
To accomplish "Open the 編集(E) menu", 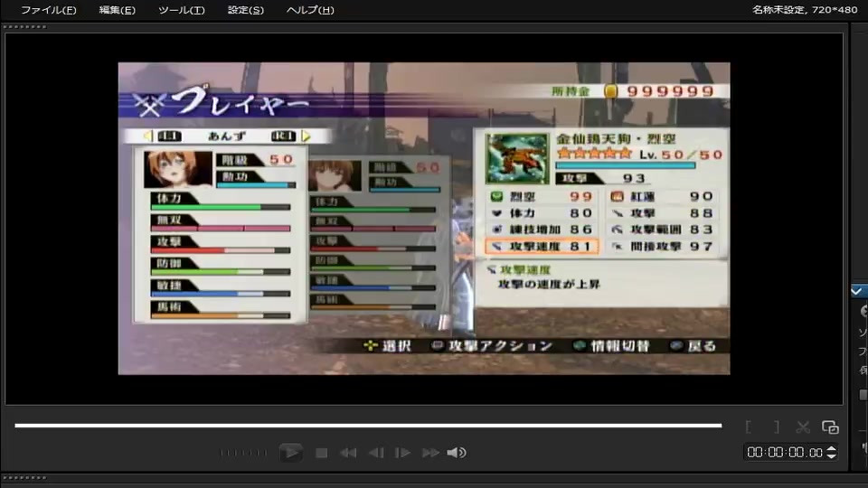I will pyautogui.click(x=117, y=10).
